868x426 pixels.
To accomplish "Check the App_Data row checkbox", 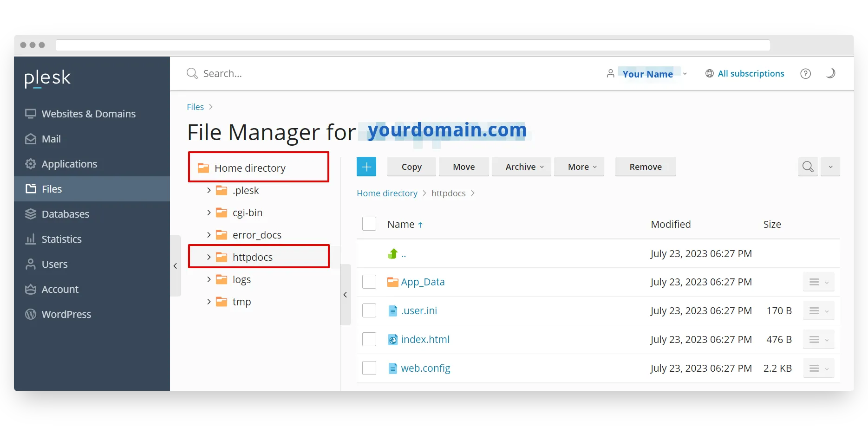I will pos(369,282).
